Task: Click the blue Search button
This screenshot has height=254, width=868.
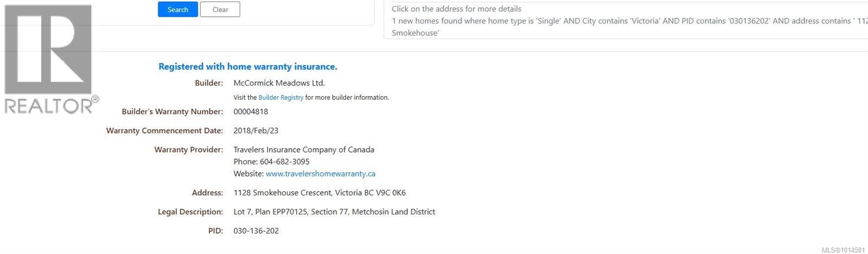Action: 177,10
